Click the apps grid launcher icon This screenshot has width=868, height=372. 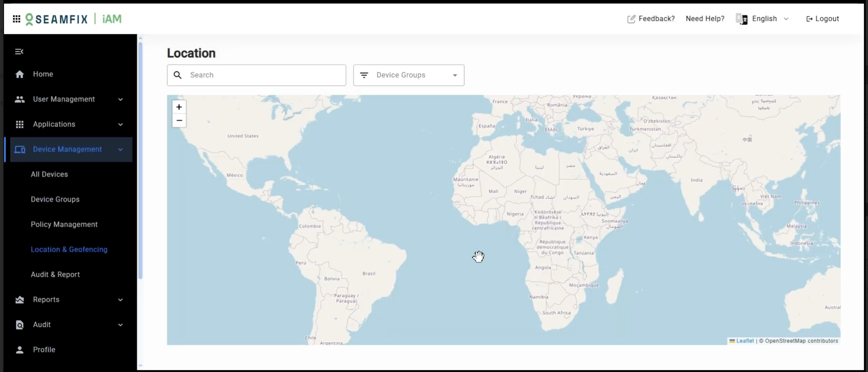(x=16, y=19)
